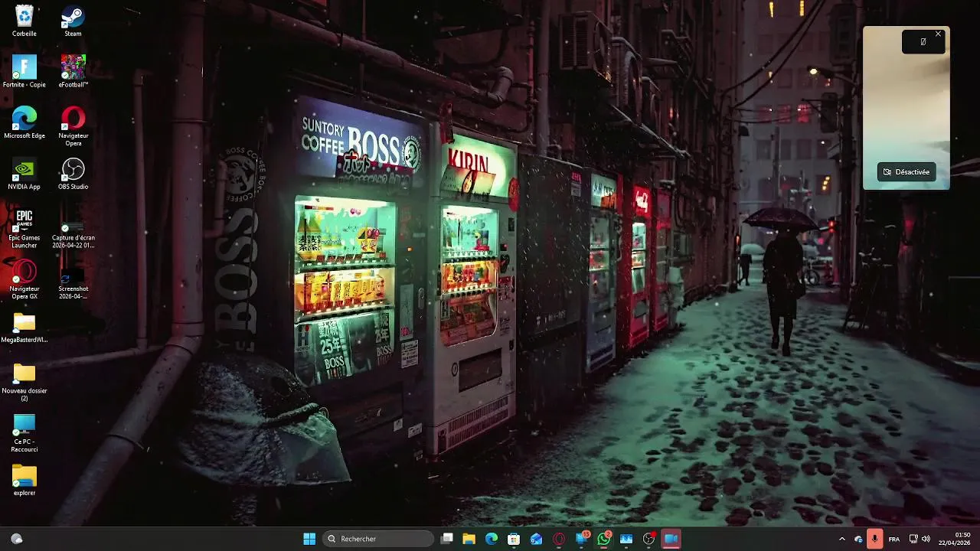Open OBS Studio from the taskbar

click(x=648, y=539)
